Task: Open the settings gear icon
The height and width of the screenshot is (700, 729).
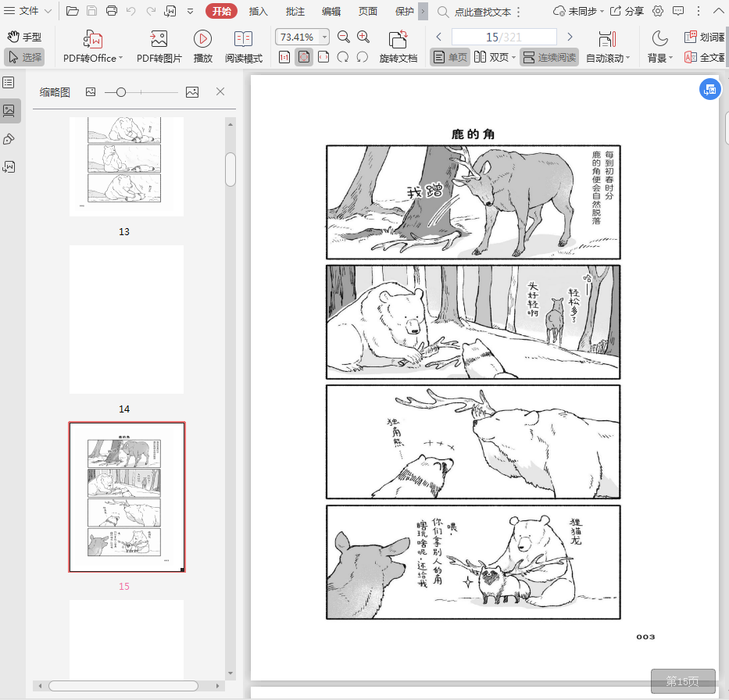Action: (x=658, y=11)
